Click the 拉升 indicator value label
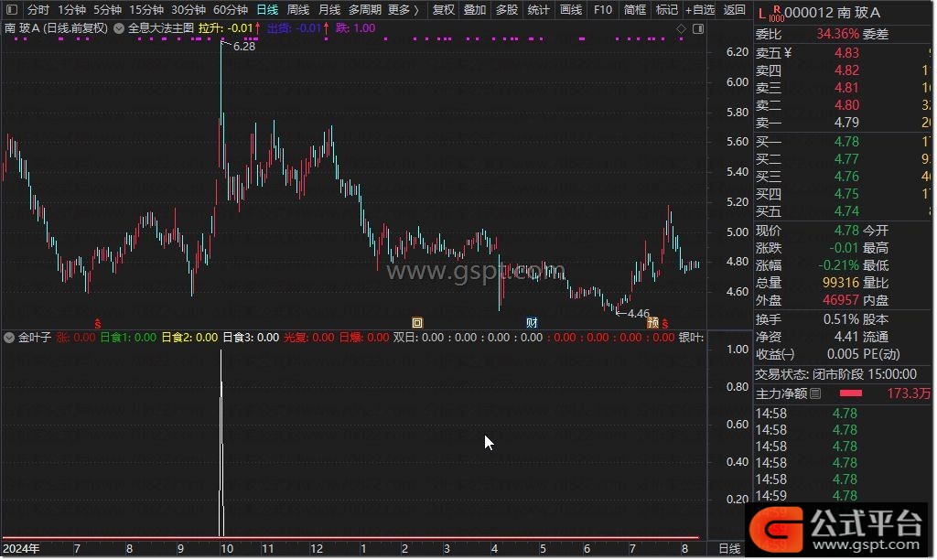 point(230,28)
